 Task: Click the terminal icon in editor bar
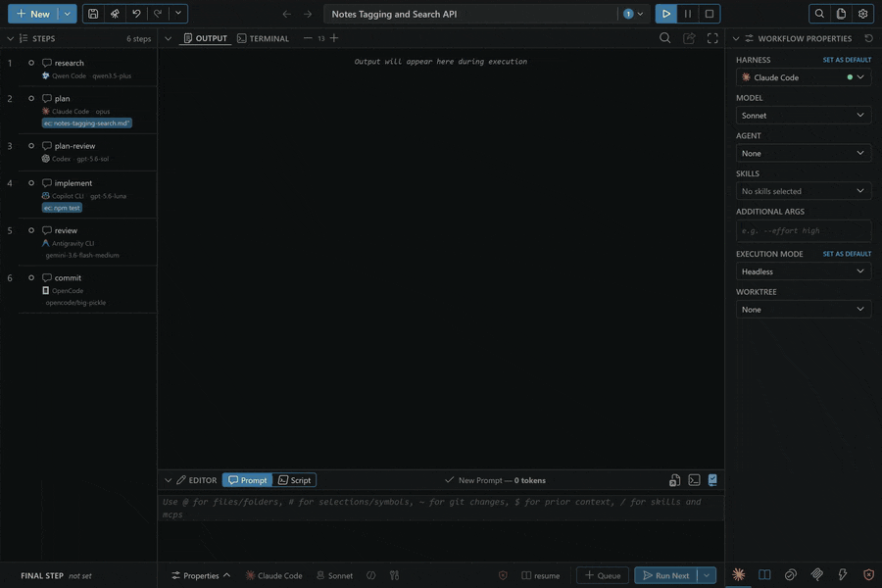(694, 480)
